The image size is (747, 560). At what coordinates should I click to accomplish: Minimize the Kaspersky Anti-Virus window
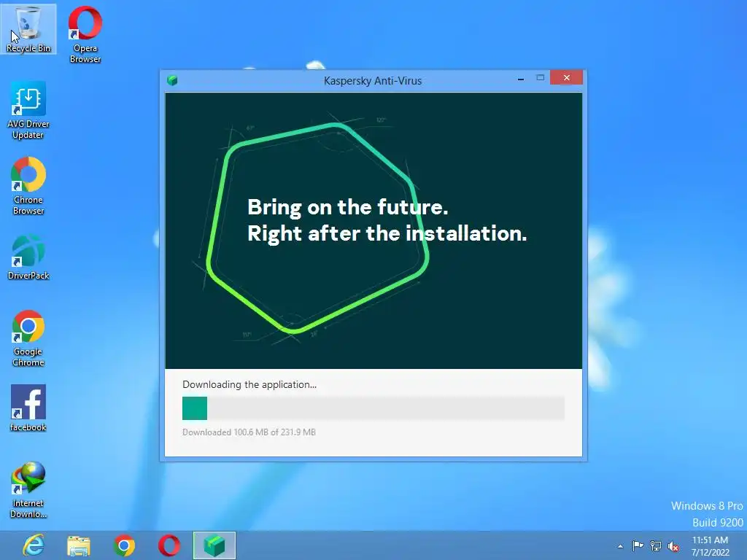(x=521, y=78)
